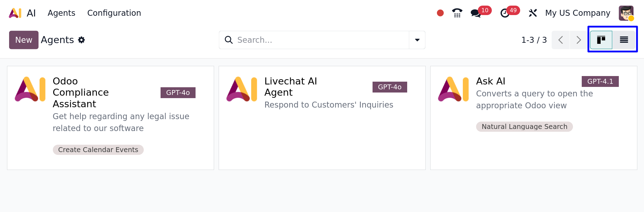
Task: Click the red recording status dot
Action: click(440, 13)
